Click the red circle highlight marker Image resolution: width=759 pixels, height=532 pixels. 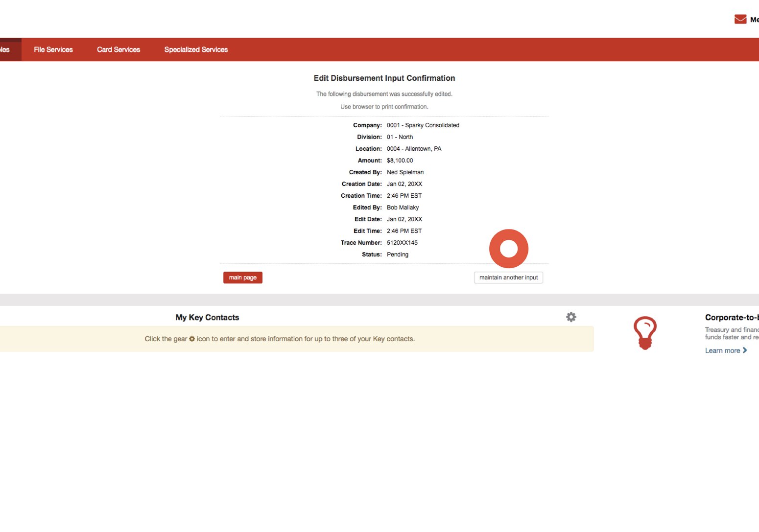tap(508, 248)
